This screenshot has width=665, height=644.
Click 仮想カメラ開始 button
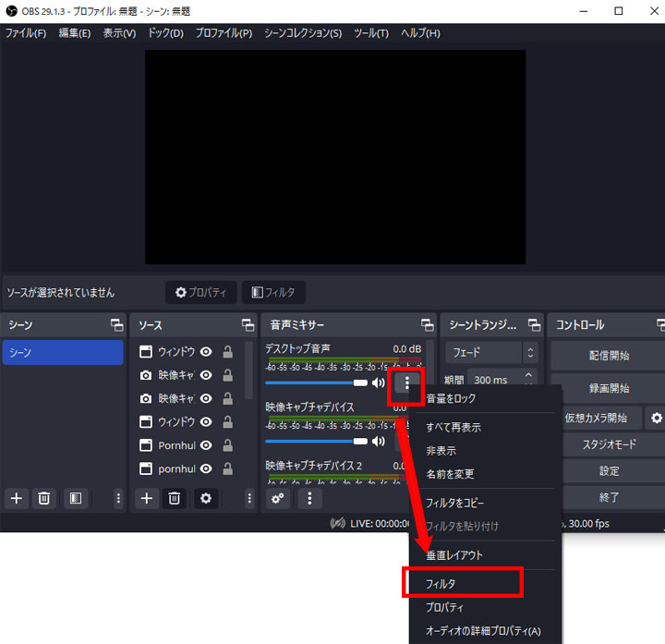[x=601, y=418]
